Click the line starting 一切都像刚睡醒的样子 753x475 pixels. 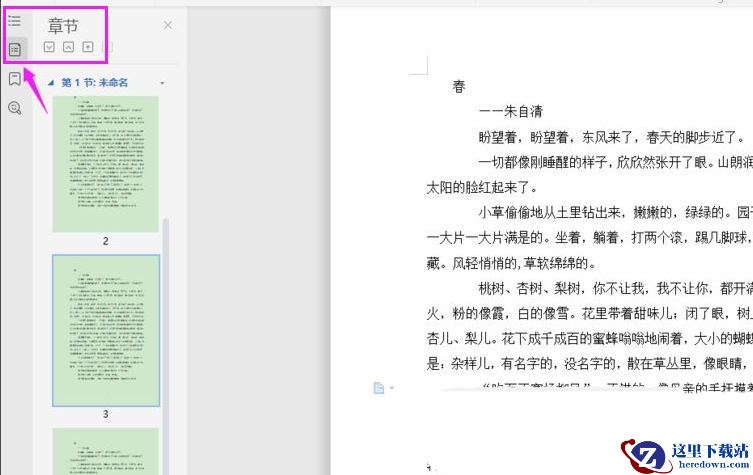[x=616, y=162]
